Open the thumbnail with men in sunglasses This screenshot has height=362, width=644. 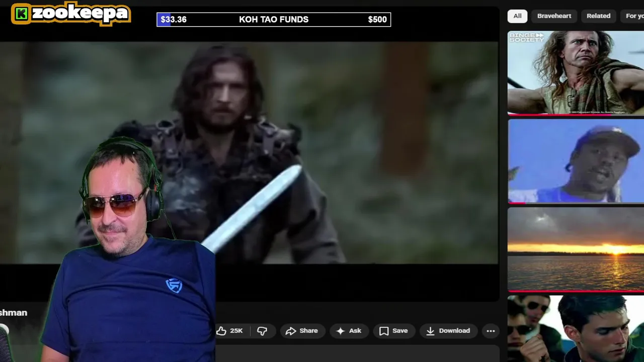[576, 328]
